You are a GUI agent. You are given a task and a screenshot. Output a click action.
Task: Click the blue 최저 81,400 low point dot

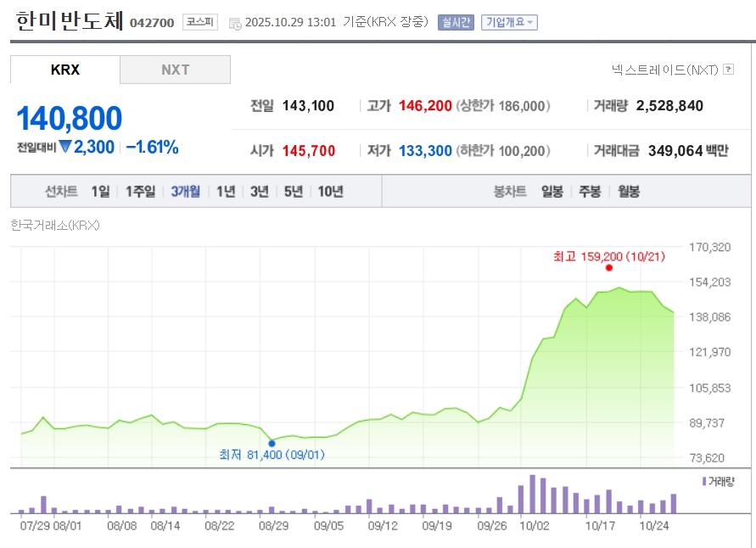pos(272,443)
